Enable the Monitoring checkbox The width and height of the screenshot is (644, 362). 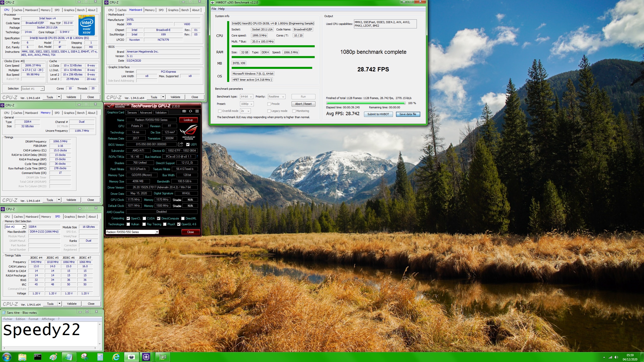pos(294,111)
